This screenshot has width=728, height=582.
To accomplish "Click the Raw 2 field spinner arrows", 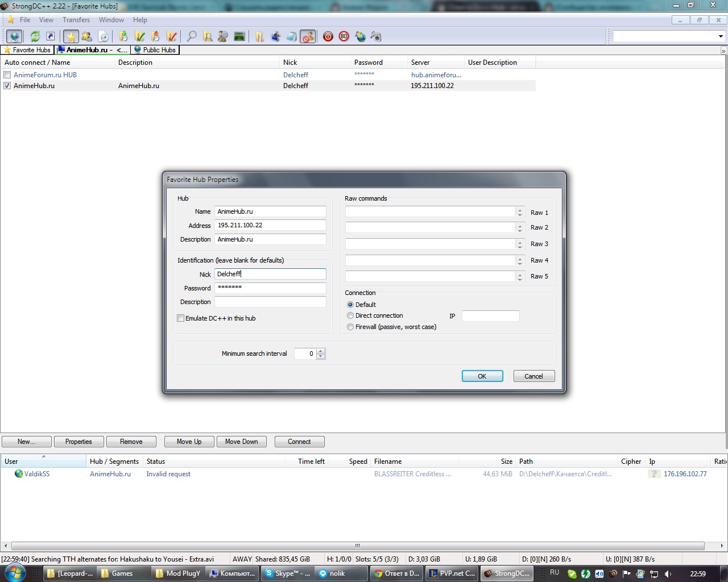I will coord(520,227).
